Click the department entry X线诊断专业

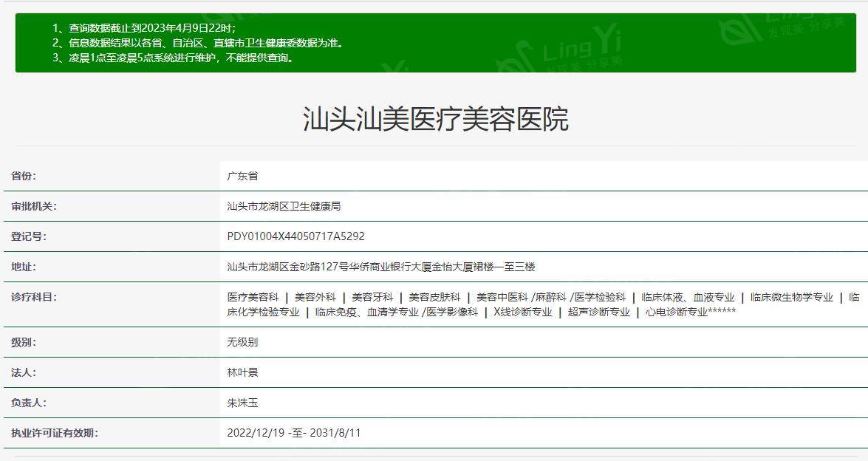(x=523, y=312)
